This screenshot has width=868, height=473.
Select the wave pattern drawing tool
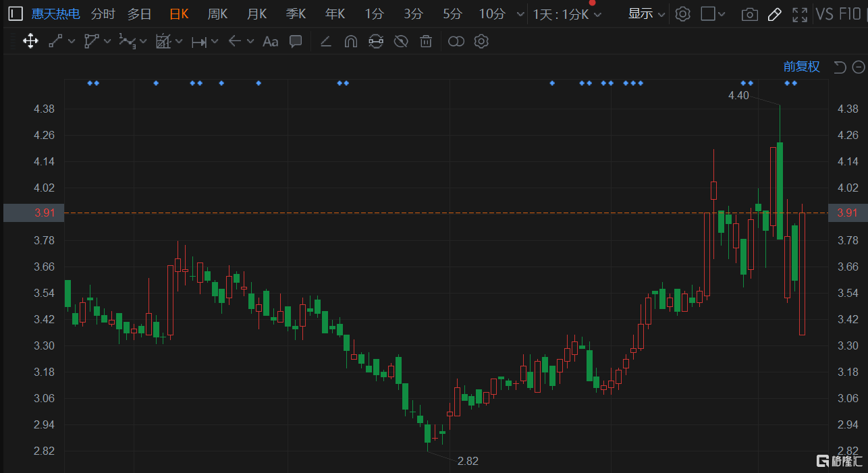128,41
